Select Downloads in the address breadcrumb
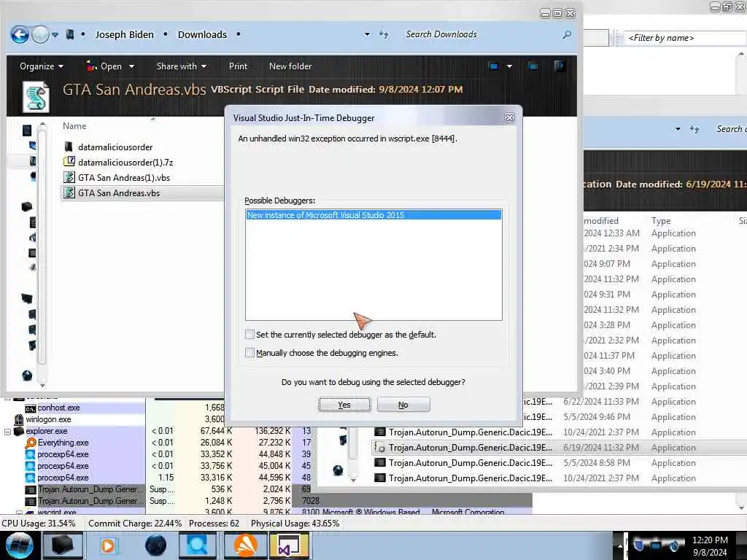 202,34
